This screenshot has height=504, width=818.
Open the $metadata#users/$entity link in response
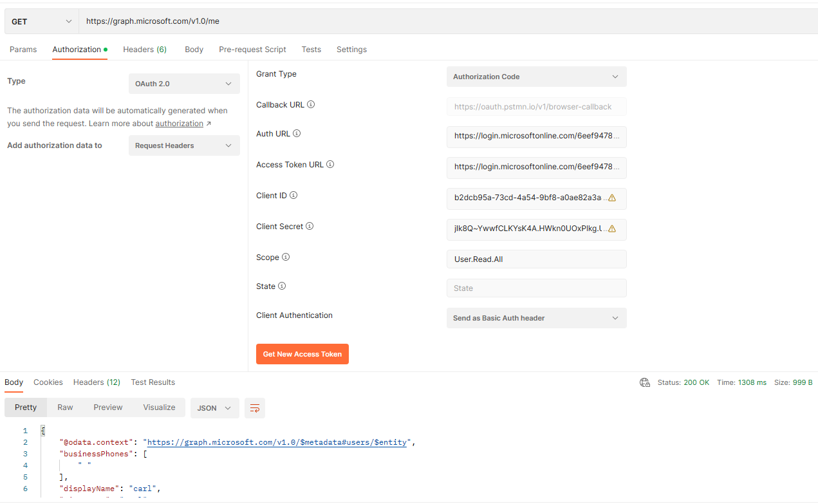click(277, 442)
